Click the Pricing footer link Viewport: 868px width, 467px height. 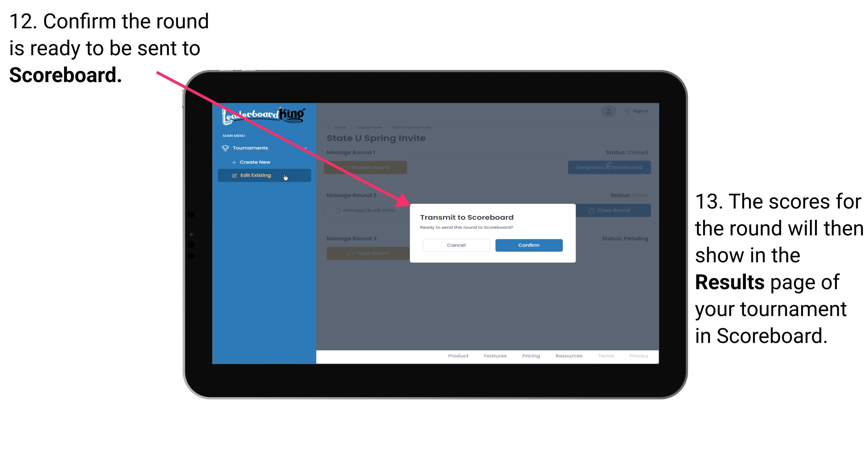coord(531,357)
